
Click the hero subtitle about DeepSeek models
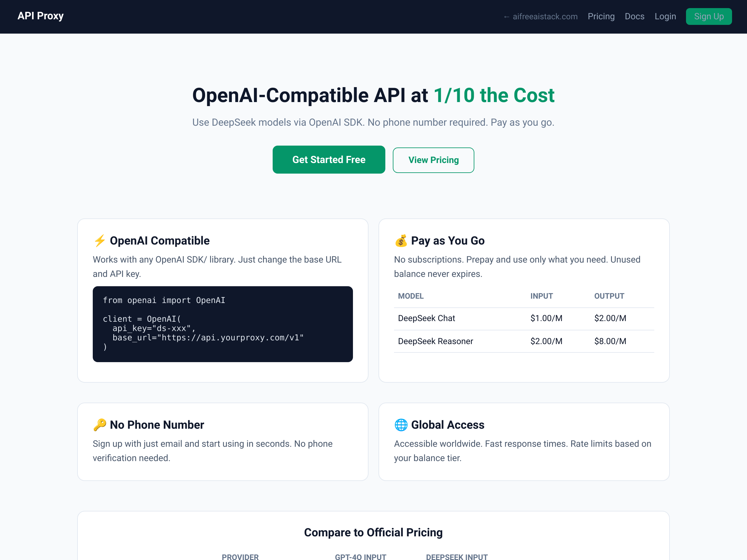pyautogui.click(x=373, y=122)
